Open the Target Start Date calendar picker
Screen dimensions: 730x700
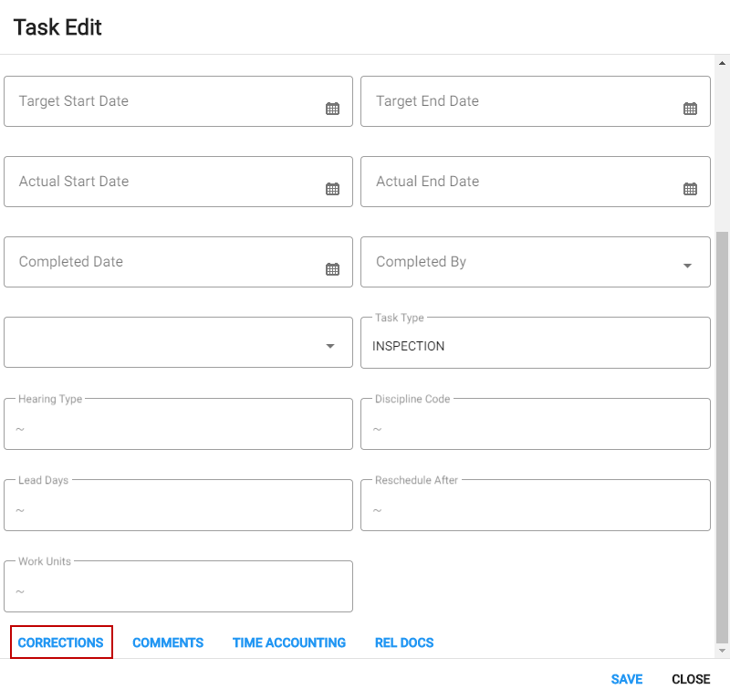(x=332, y=109)
